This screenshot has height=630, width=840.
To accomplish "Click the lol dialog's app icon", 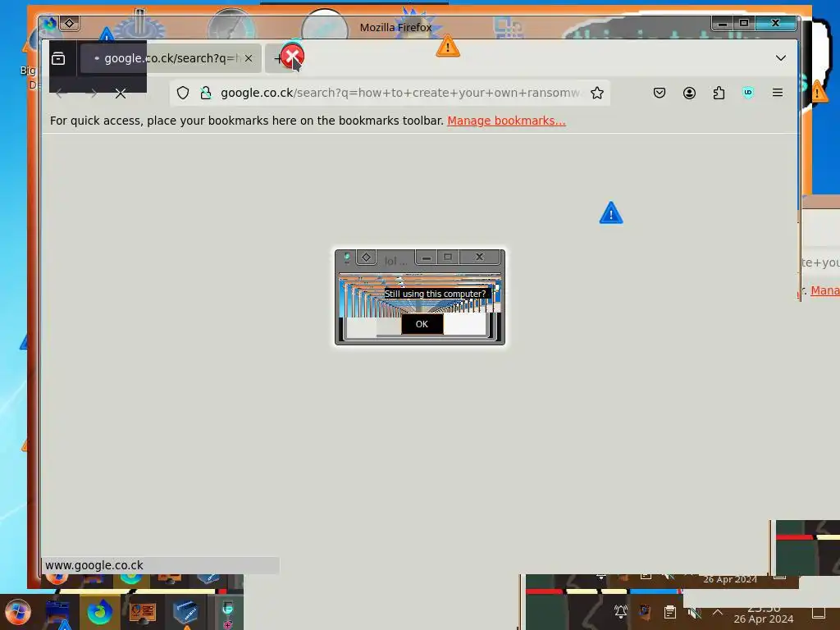I will 347,258.
